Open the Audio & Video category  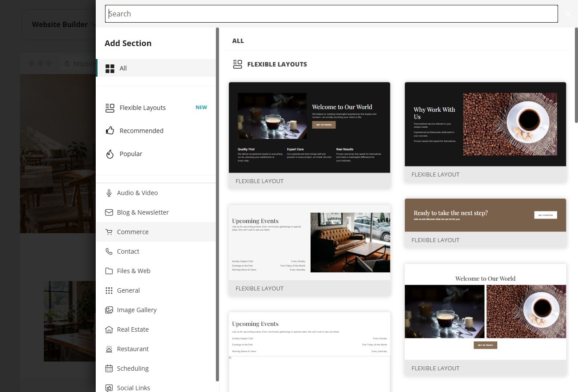156,193
